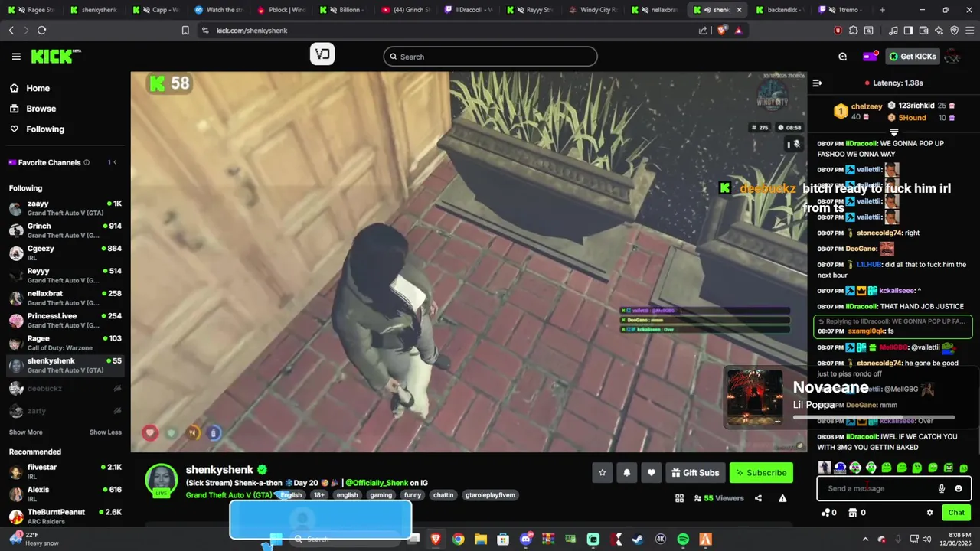
Task: Open Brave main menu hamburger
Action: pos(969,30)
